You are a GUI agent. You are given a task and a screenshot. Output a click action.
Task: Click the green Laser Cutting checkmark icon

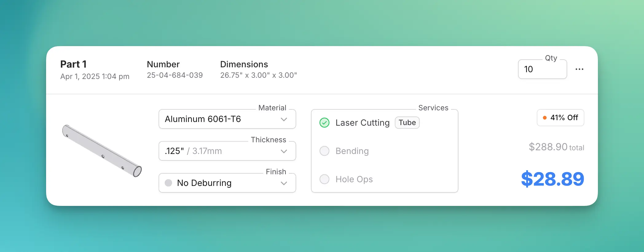pyautogui.click(x=324, y=123)
